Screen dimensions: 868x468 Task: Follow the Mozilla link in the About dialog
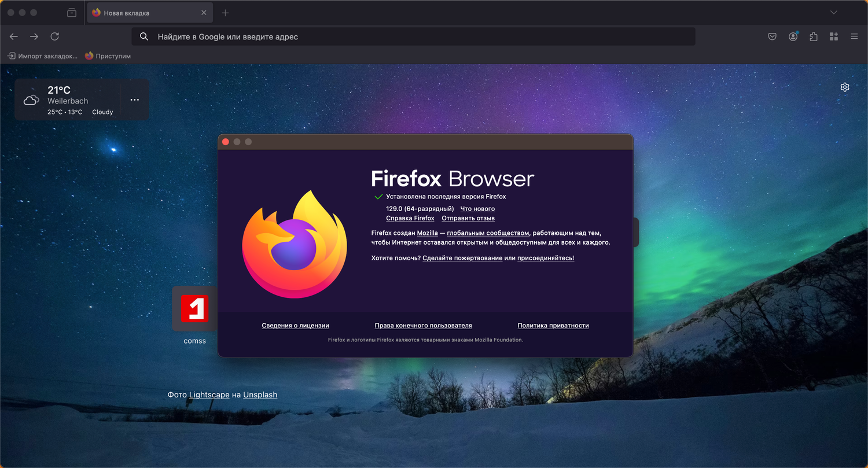point(428,233)
